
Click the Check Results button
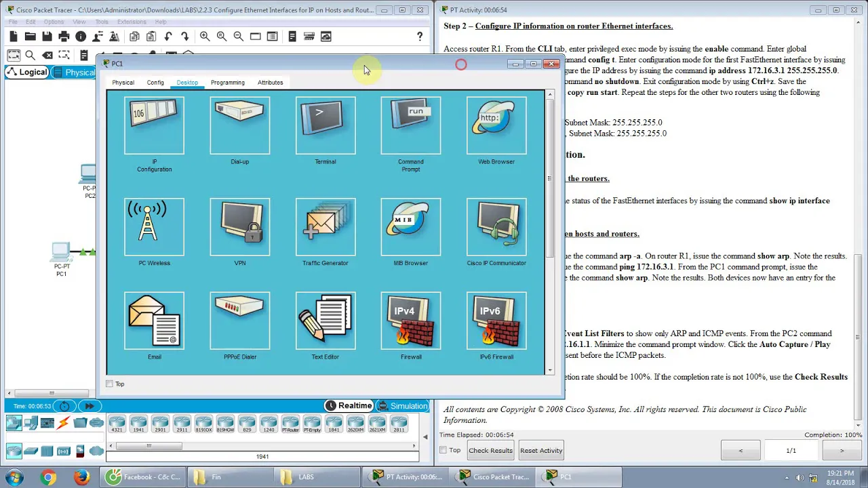[x=490, y=451]
